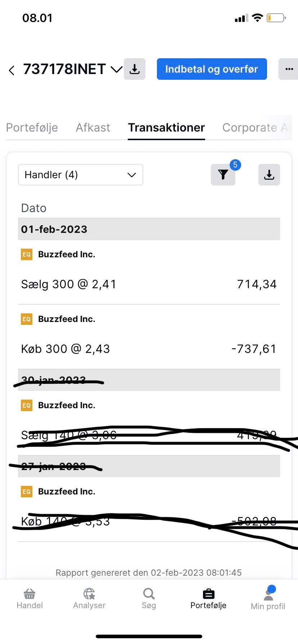Download the transactions list export
This screenshot has height=644, width=298.
(x=269, y=175)
